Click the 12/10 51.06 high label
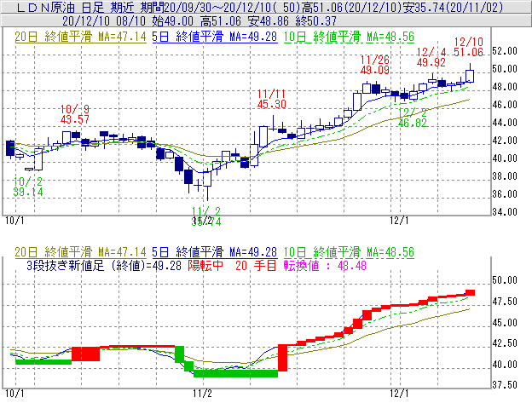This screenshot has height=403, width=532. (468, 47)
